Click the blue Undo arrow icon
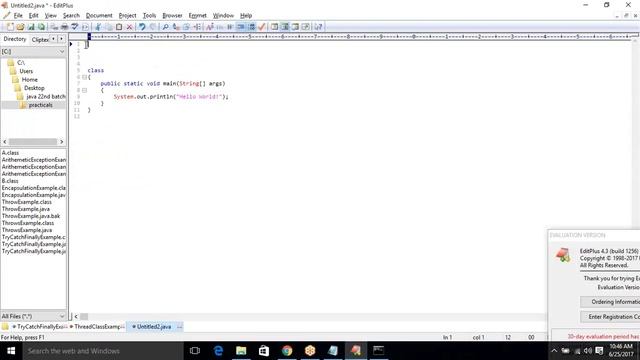This screenshot has width=640, height=360. point(142,27)
